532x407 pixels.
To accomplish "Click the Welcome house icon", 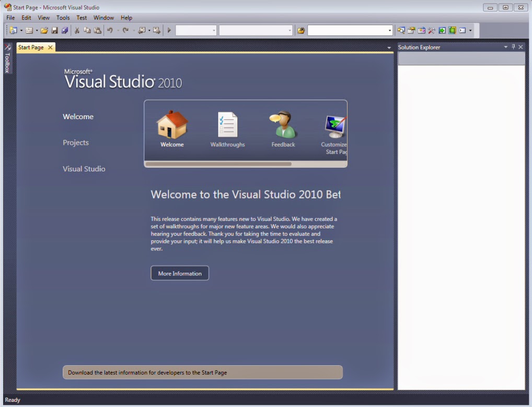I will click(172, 125).
